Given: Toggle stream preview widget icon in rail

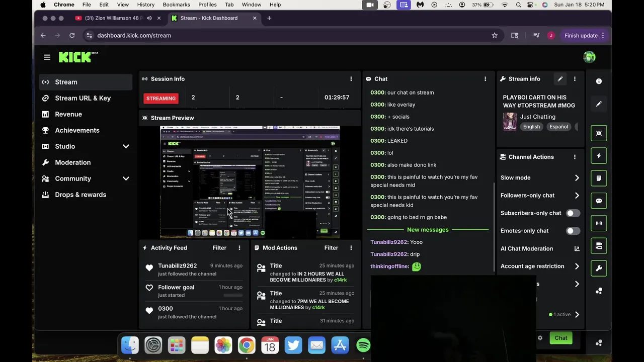Looking at the screenshot, I should (599, 133).
